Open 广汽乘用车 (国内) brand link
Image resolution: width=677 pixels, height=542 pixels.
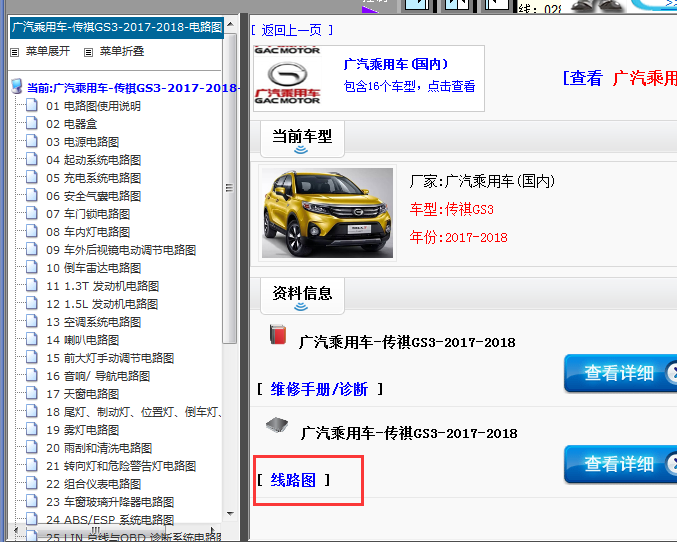coord(395,64)
